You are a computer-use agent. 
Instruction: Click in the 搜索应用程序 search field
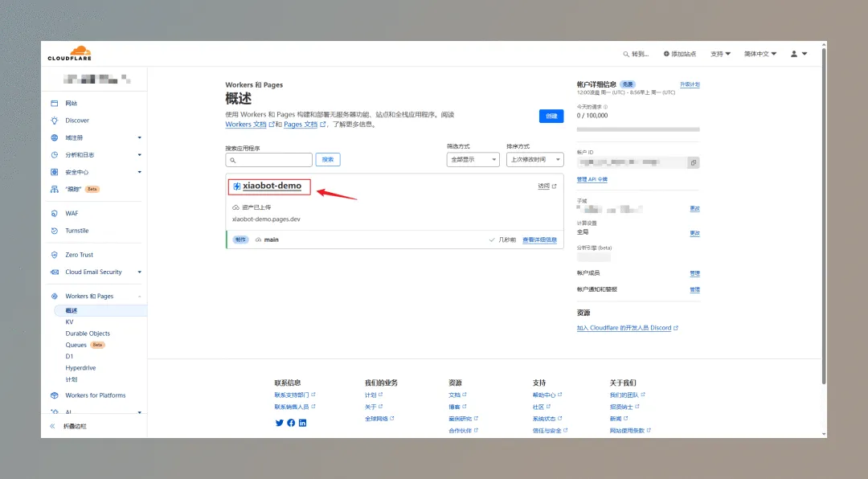click(x=268, y=160)
